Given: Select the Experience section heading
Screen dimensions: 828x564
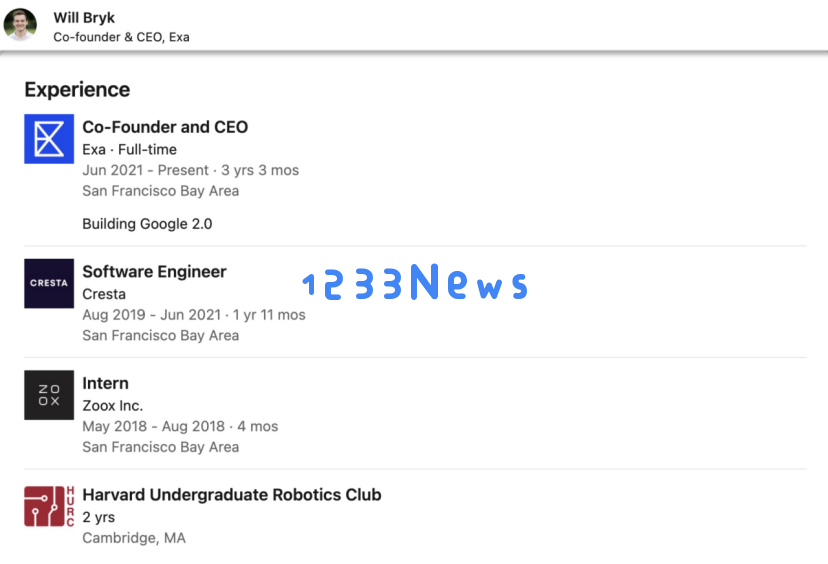Looking at the screenshot, I should coord(77,90).
